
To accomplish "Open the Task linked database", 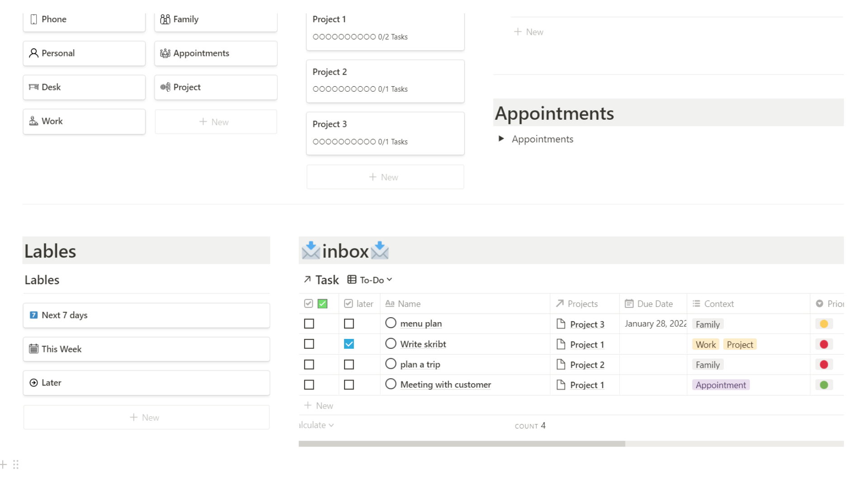I will click(x=326, y=279).
